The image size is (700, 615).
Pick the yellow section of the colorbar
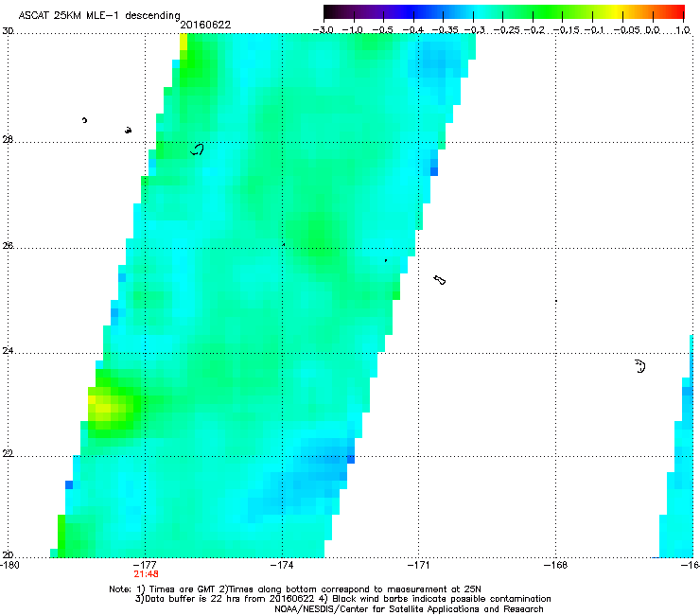point(619,11)
